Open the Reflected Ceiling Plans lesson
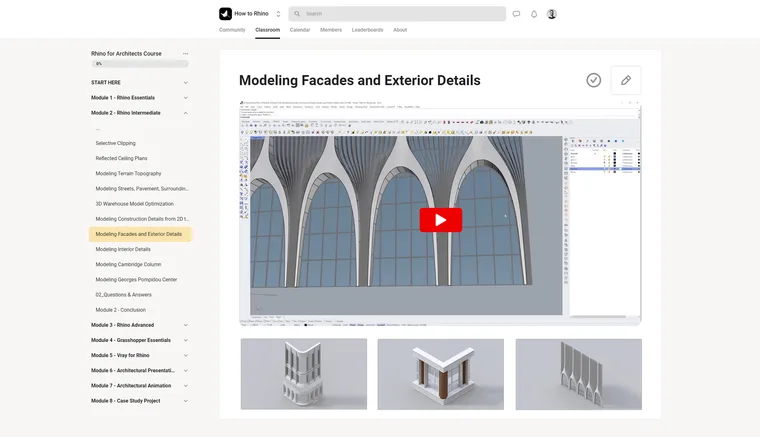 [121, 158]
